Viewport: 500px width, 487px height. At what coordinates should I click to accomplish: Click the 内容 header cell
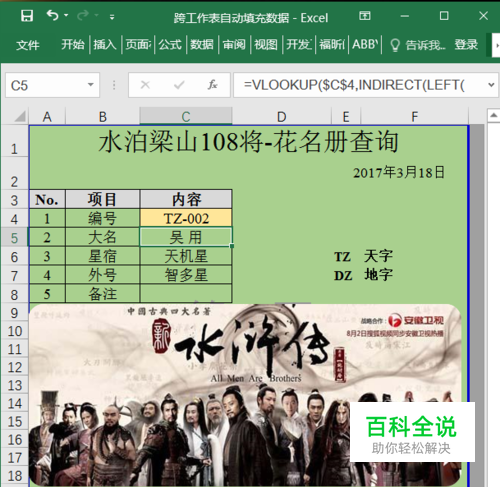[x=186, y=199]
